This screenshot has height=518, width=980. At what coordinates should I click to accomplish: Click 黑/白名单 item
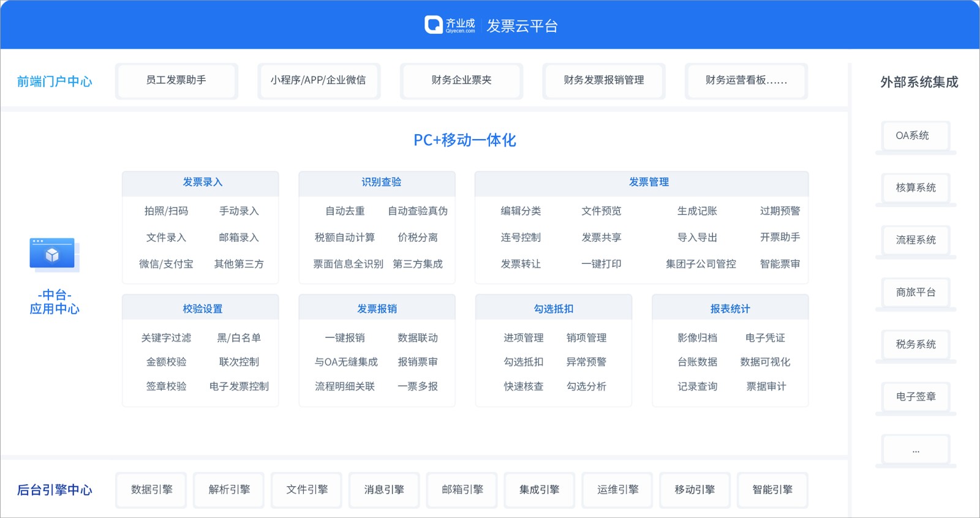click(239, 338)
